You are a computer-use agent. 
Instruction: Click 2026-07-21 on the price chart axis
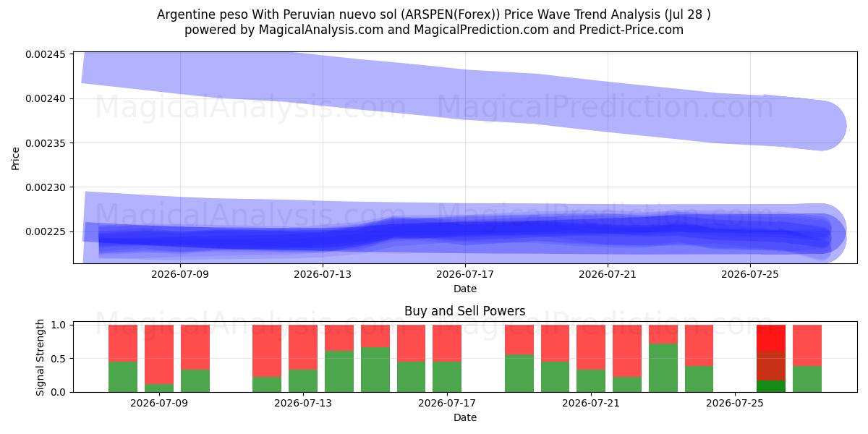[x=608, y=274]
